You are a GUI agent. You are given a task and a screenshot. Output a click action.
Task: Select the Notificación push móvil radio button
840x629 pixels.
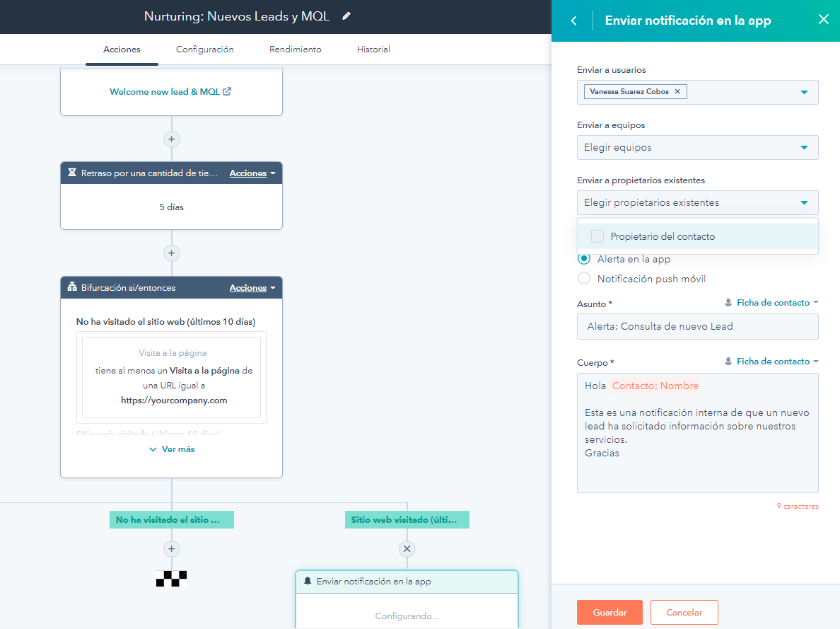click(583, 278)
